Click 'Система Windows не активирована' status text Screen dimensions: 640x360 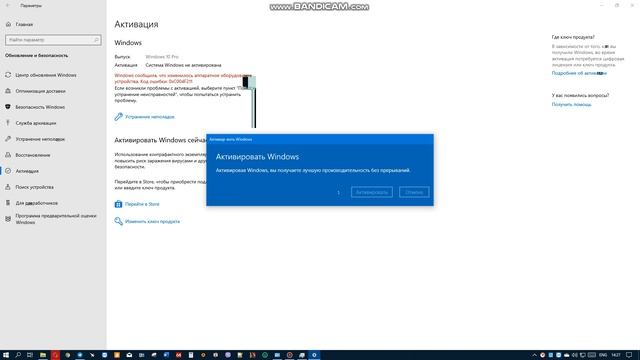pyautogui.click(x=183, y=65)
